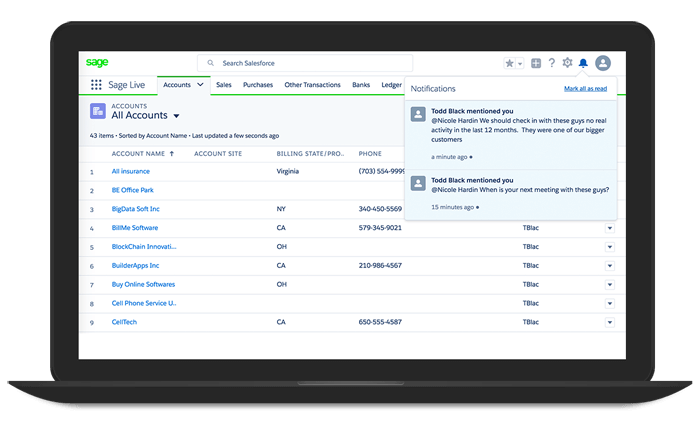The image size is (700, 422).
Task: Click the Notifications bell icon
Action: [583, 63]
